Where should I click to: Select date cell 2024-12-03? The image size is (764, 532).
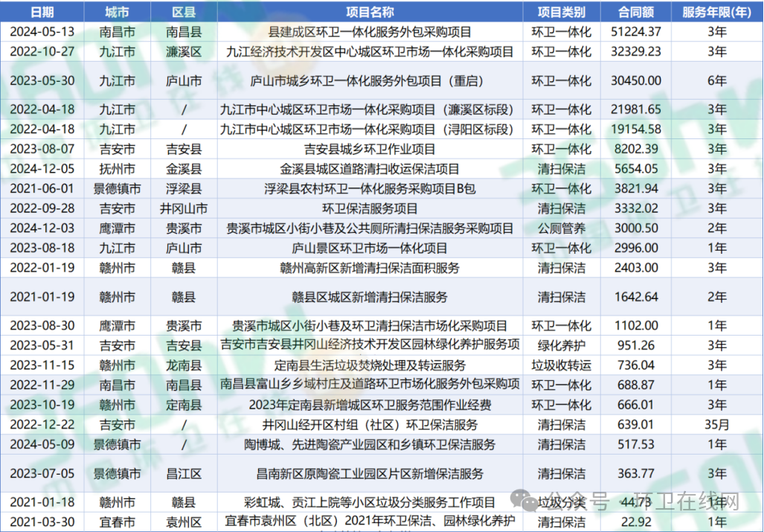tap(42, 228)
